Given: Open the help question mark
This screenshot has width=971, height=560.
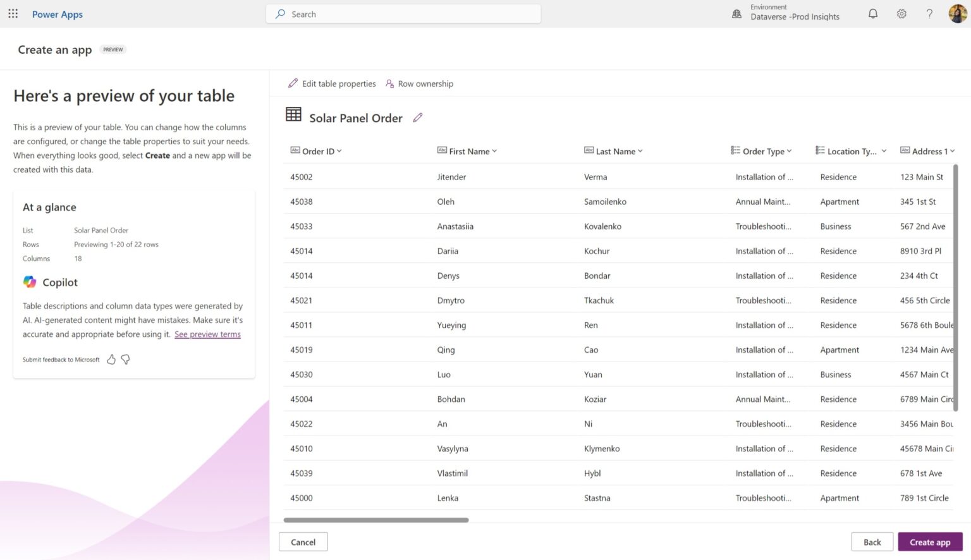Looking at the screenshot, I should click(x=929, y=13).
